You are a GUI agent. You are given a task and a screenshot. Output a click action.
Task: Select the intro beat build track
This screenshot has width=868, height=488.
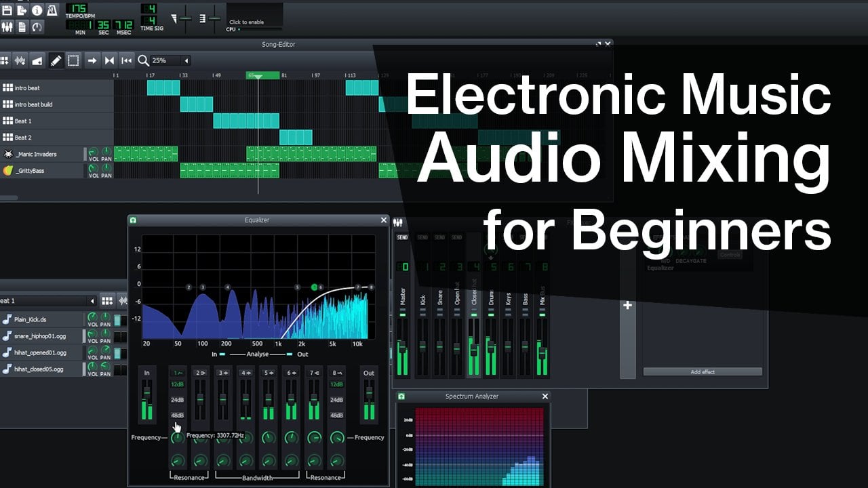click(x=34, y=104)
